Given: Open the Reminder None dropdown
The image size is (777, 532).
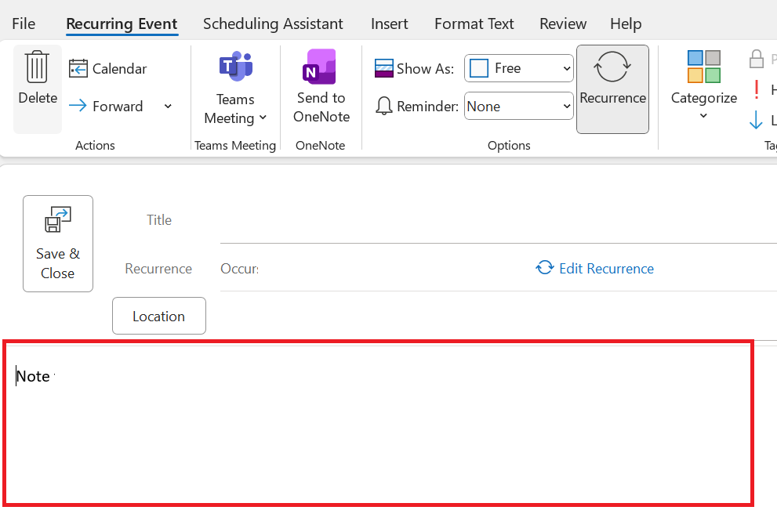Looking at the screenshot, I should point(519,106).
